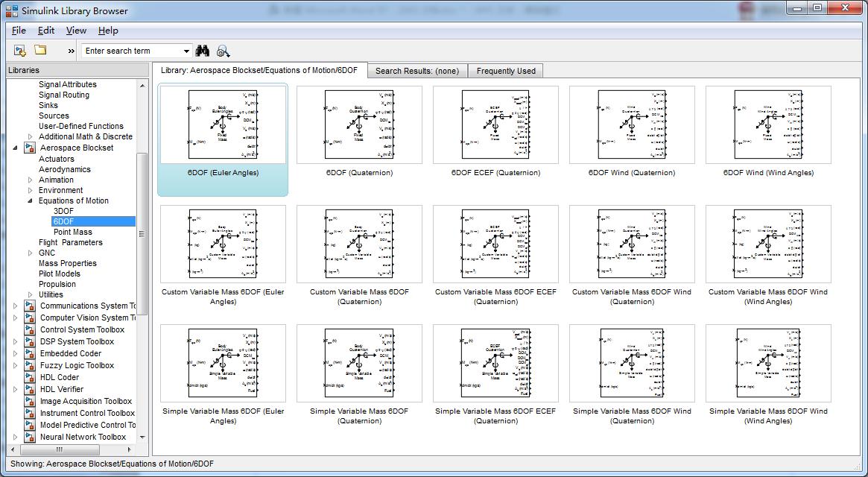Click the Control System Toolbox library icon
Screen dimensions: 868x477
(x=30, y=329)
